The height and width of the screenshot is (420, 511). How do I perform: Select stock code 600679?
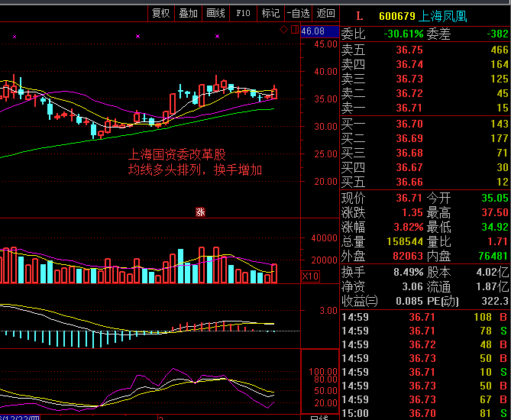click(x=397, y=16)
